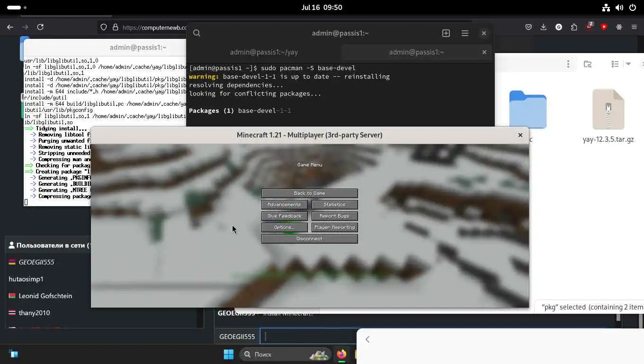This screenshot has height=364, width=644.
Task: Click the left chevron in the white panel
Action: click(367, 339)
